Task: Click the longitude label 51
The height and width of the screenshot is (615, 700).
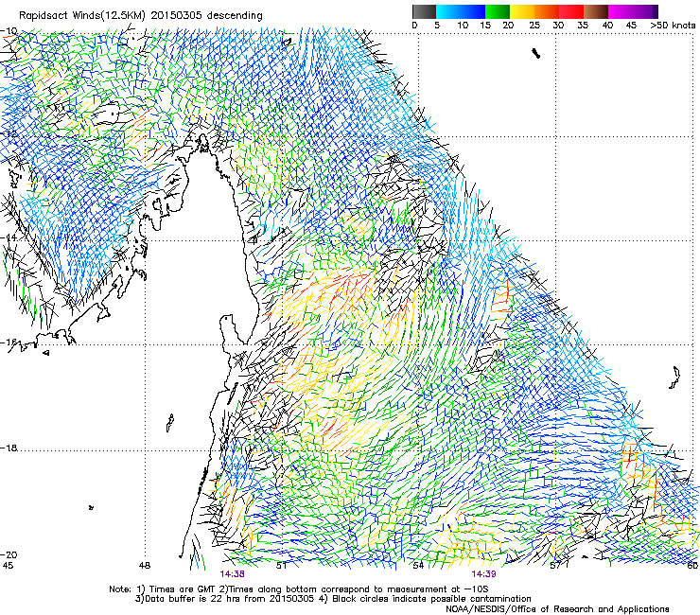Action: pyautogui.click(x=281, y=566)
